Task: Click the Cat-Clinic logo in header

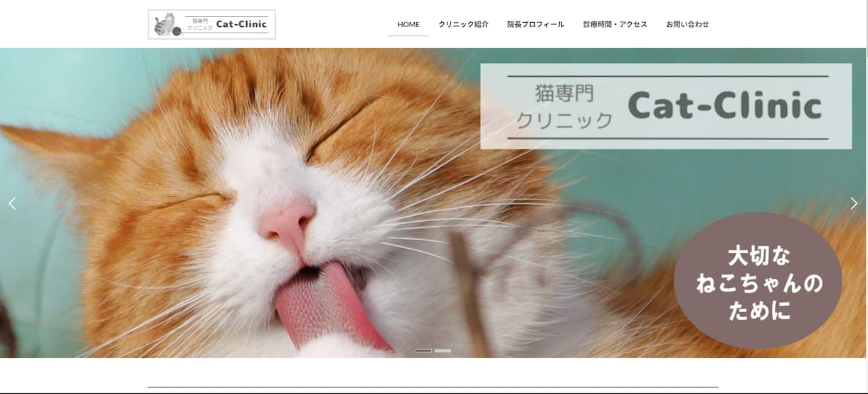Action: (211, 24)
